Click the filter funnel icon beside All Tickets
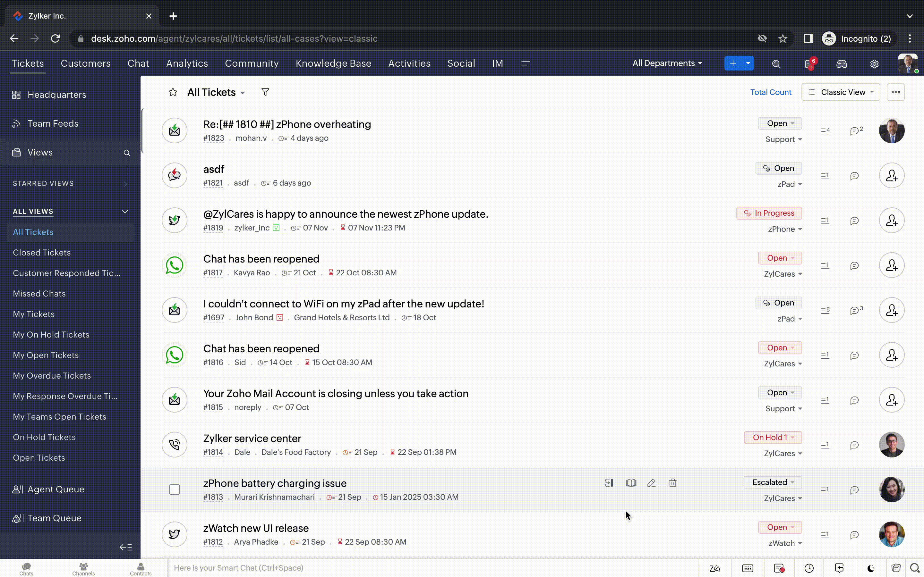 point(265,92)
